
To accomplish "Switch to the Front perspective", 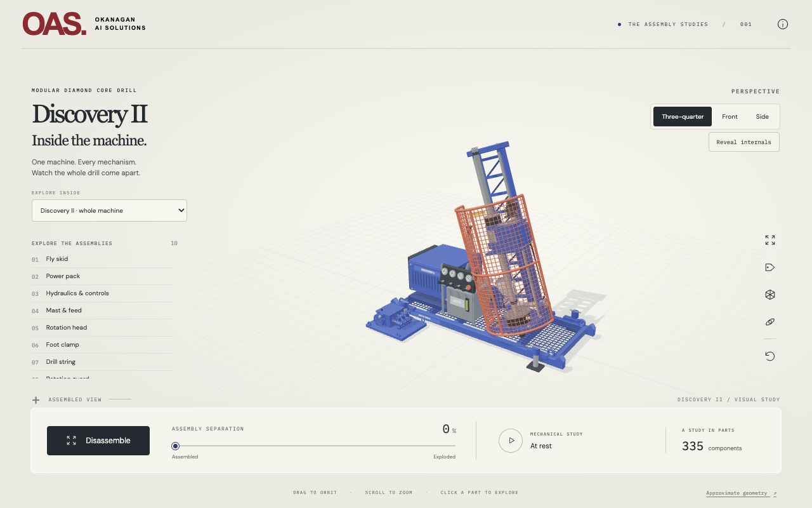I will pyautogui.click(x=730, y=117).
